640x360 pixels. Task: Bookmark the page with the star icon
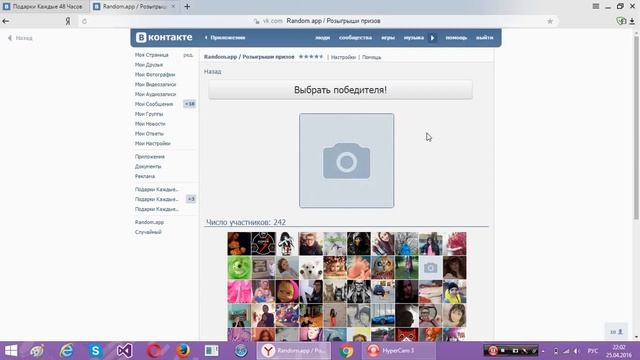point(550,21)
